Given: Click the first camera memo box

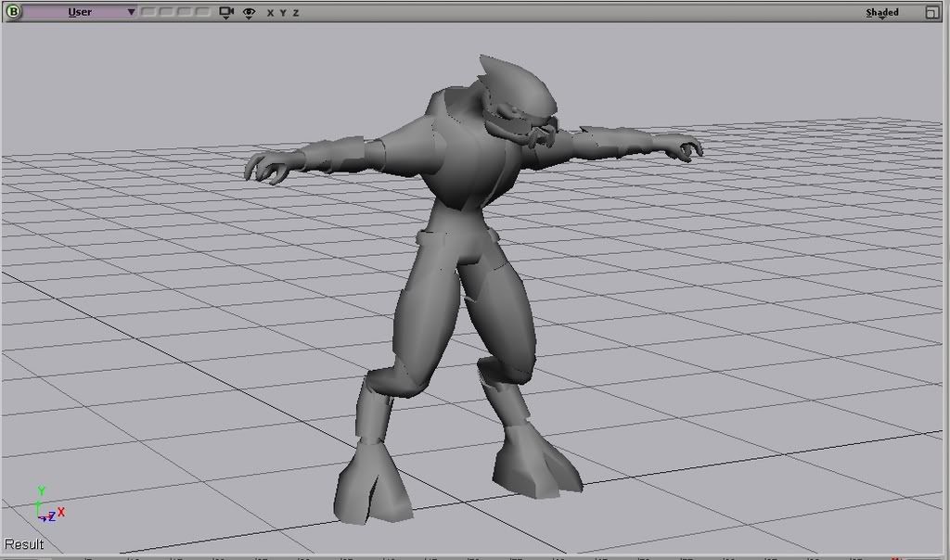Looking at the screenshot, I should pos(148,12).
